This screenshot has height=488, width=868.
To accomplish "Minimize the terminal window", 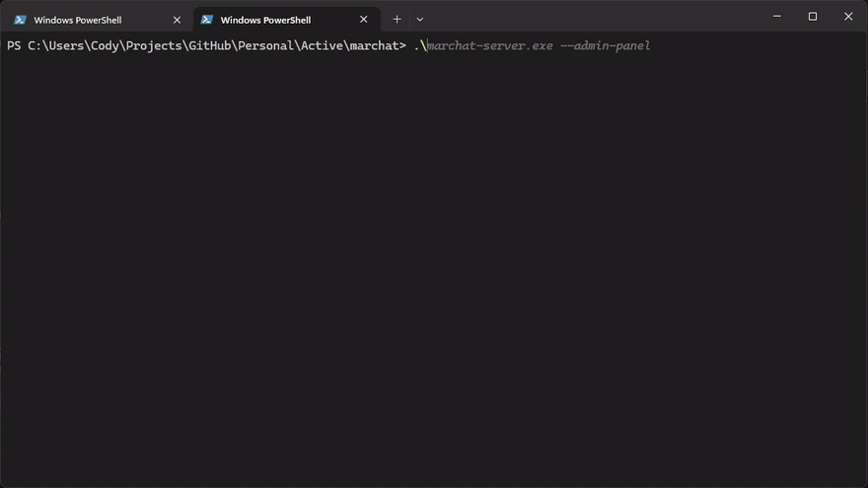I will 776,17.
